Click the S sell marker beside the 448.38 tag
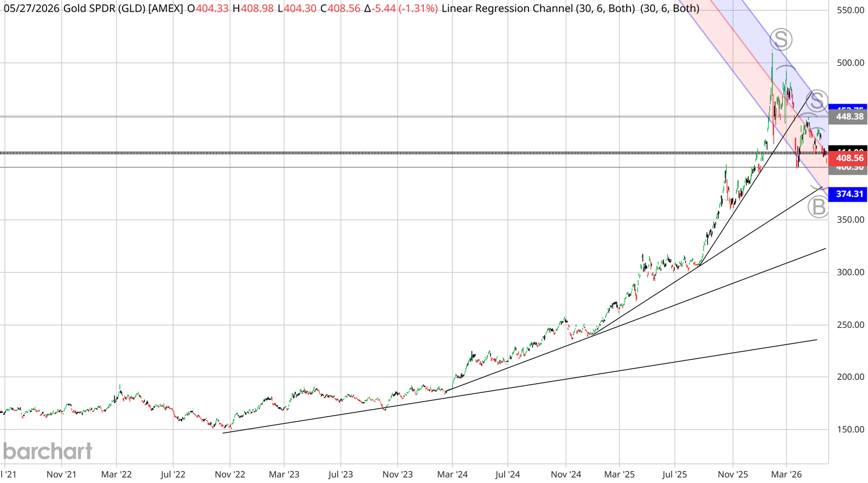 click(x=817, y=101)
